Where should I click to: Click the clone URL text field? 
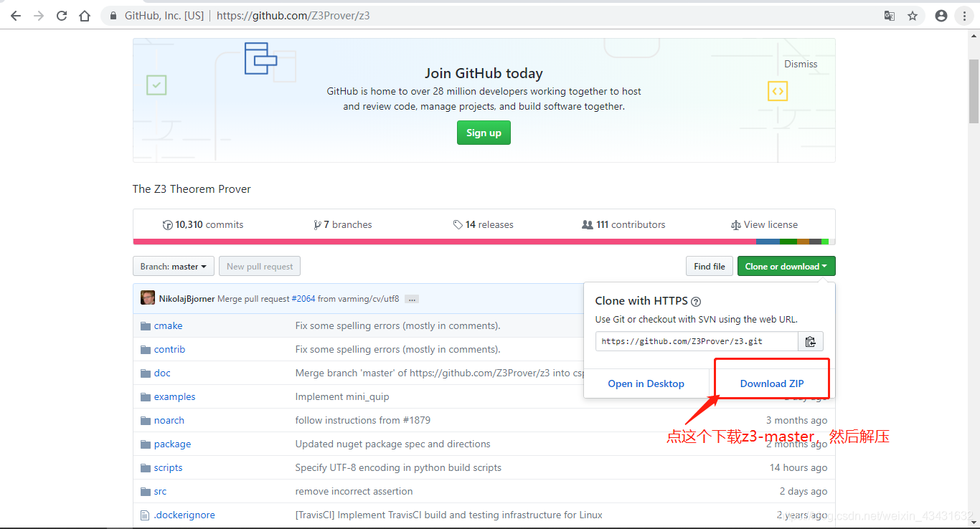697,341
